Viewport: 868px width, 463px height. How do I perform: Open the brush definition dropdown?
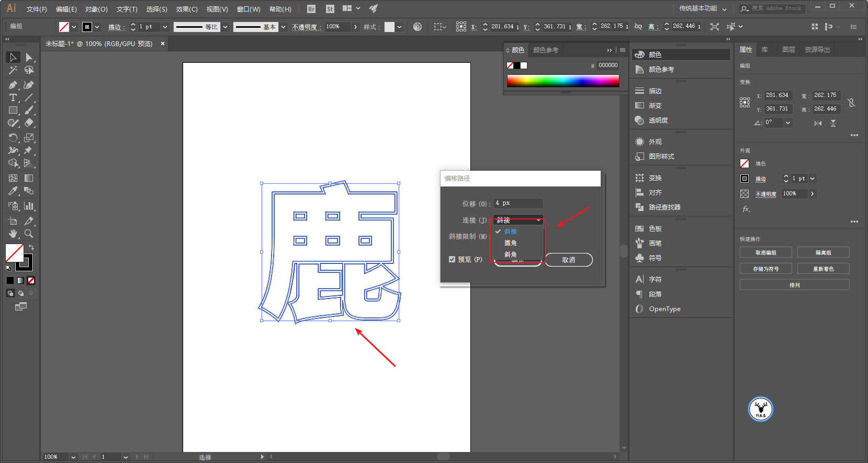(284, 27)
